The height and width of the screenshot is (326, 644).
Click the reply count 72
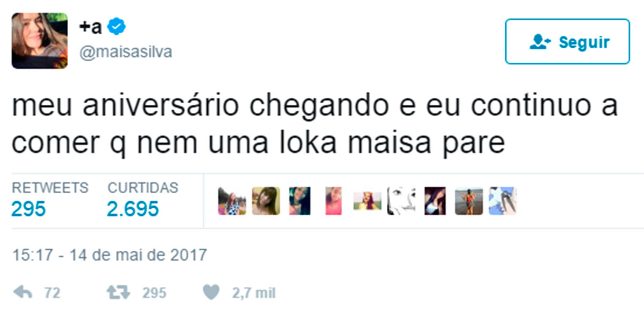point(52,293)
